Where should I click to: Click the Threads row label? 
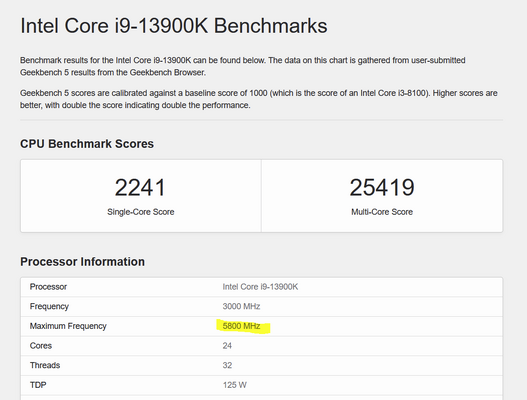(x=45, y=365)
